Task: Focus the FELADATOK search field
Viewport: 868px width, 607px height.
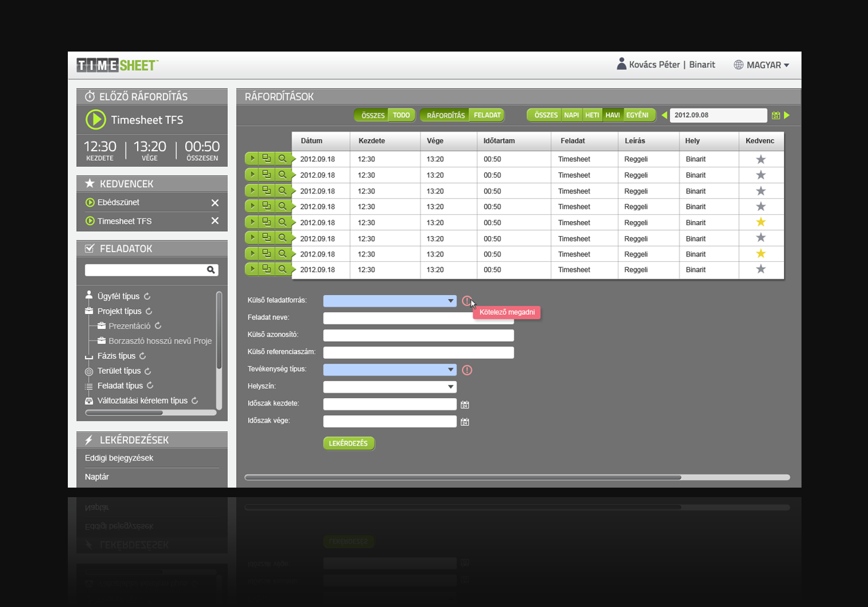Action: pos(151,270)
